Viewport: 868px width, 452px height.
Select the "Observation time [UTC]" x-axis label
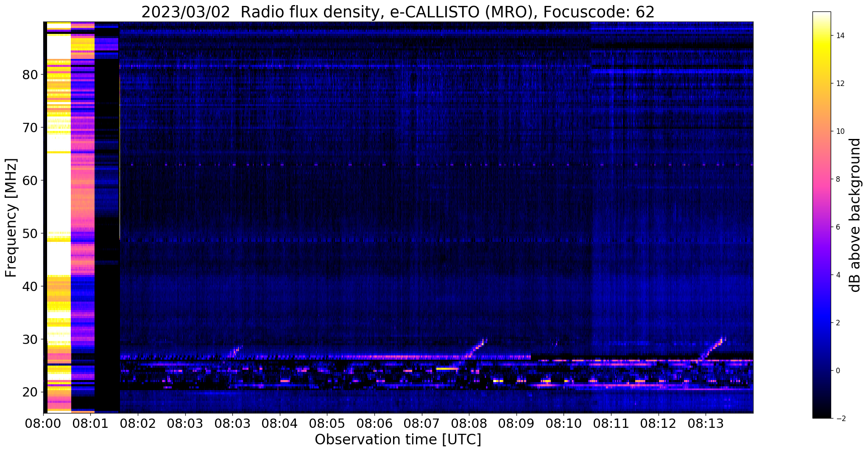(398, 440)
